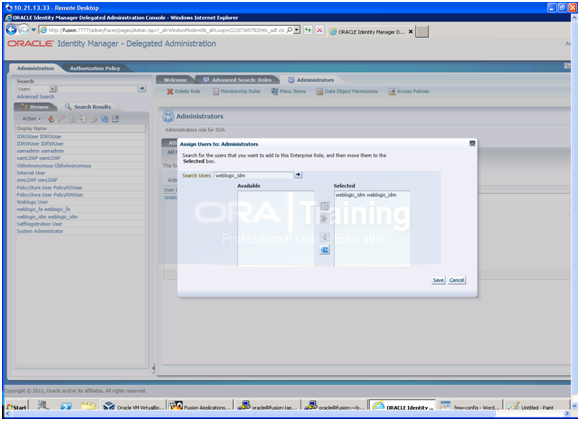Click the Move selected user right icon
This screenshot has height=421, width=580.
[x=324, y=206]
